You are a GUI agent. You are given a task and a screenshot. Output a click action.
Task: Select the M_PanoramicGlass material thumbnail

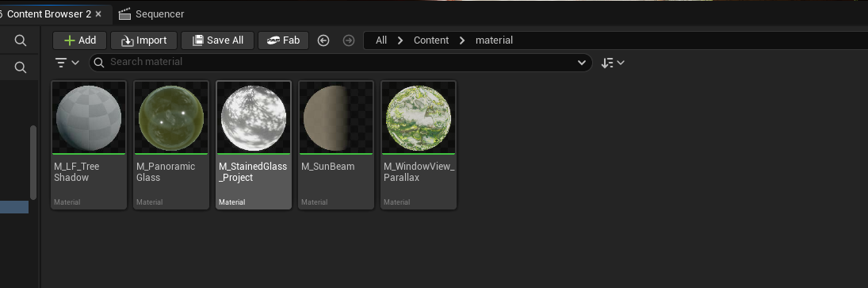[x=171, y=118]
